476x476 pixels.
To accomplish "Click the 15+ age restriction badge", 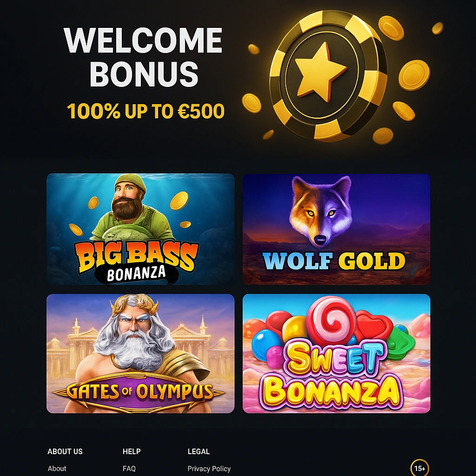I will pyautogui.click(x=420, y=468).
